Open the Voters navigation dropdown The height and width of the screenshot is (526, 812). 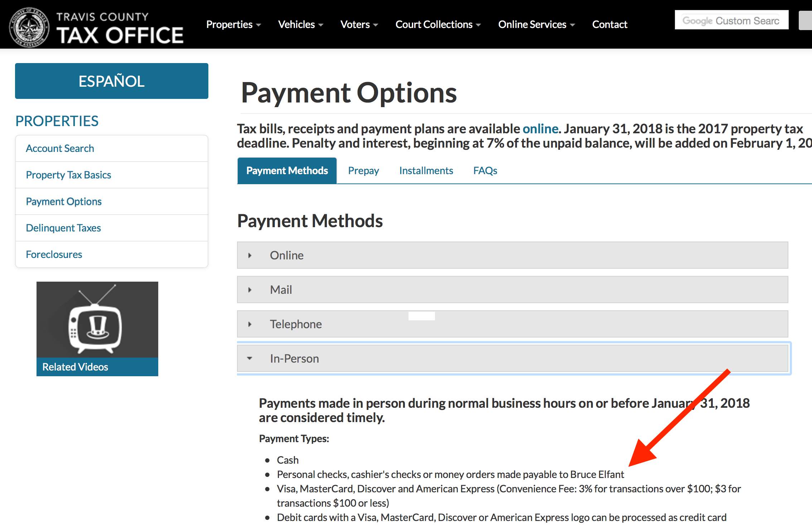(x=359, y=24)
